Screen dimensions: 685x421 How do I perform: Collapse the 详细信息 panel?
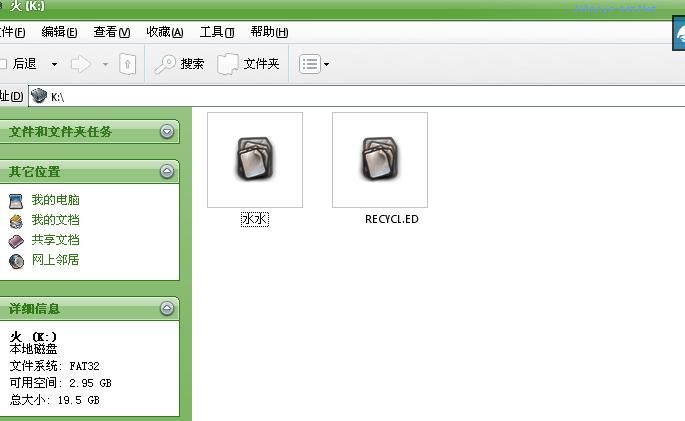(167, 308)
